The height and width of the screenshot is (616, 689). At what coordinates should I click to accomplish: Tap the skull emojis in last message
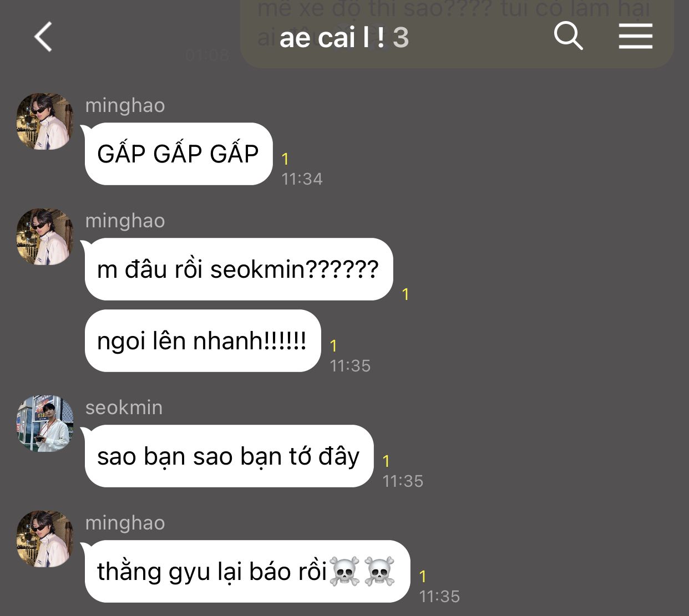coord(362,572)
